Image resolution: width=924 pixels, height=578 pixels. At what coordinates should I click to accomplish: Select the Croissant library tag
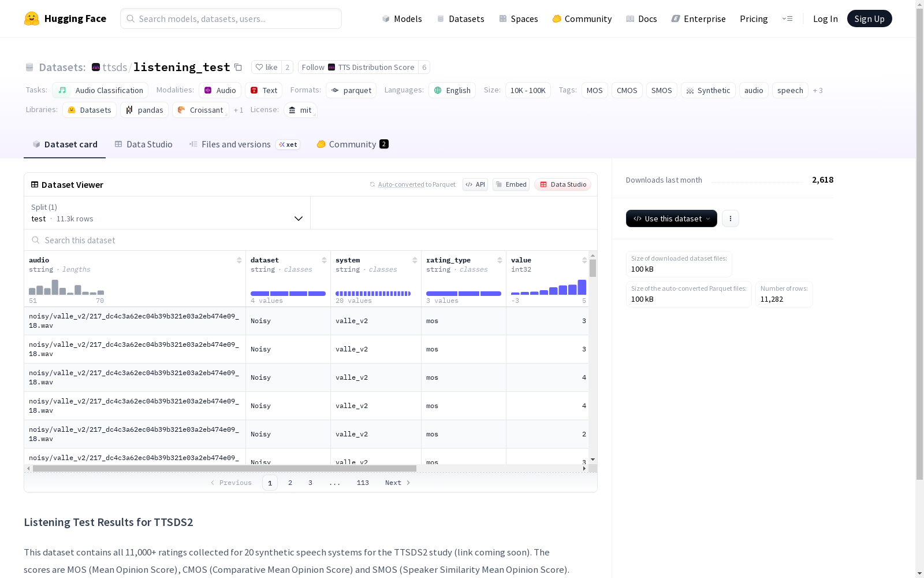point(200,110)
